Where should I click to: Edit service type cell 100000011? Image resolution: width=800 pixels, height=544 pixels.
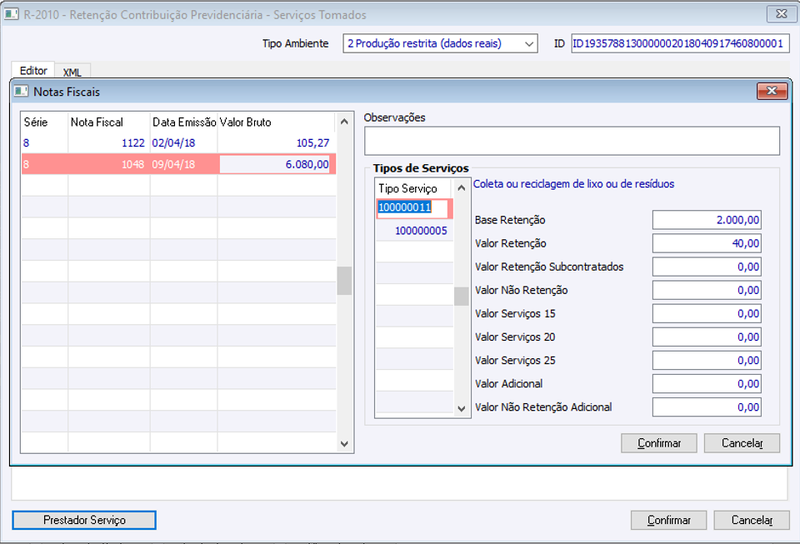pos(413,208)
